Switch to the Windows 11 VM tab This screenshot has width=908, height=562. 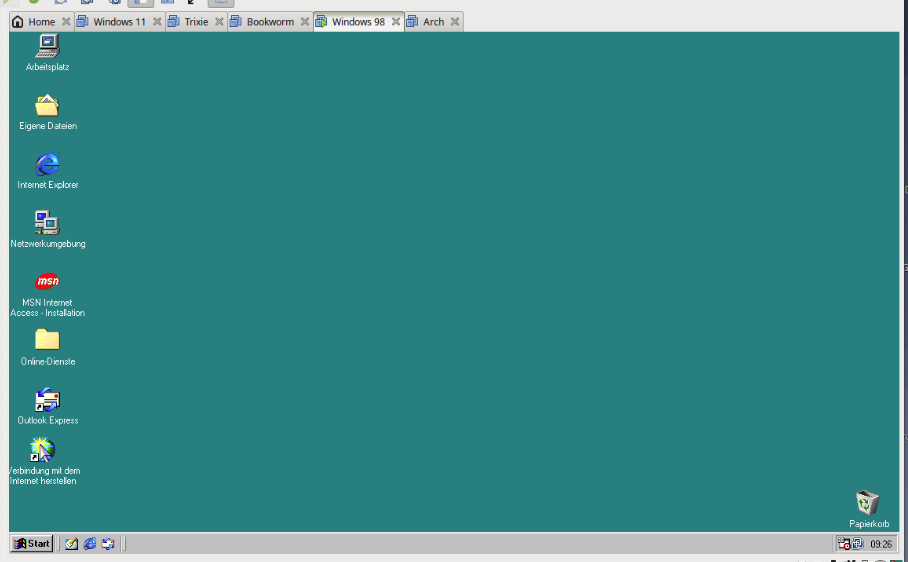click(119, 22)
